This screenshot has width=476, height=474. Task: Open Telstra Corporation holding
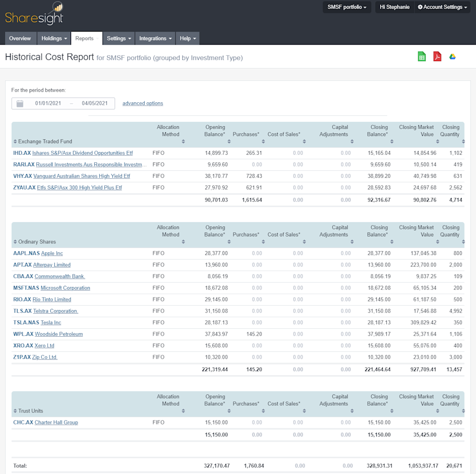56,311
